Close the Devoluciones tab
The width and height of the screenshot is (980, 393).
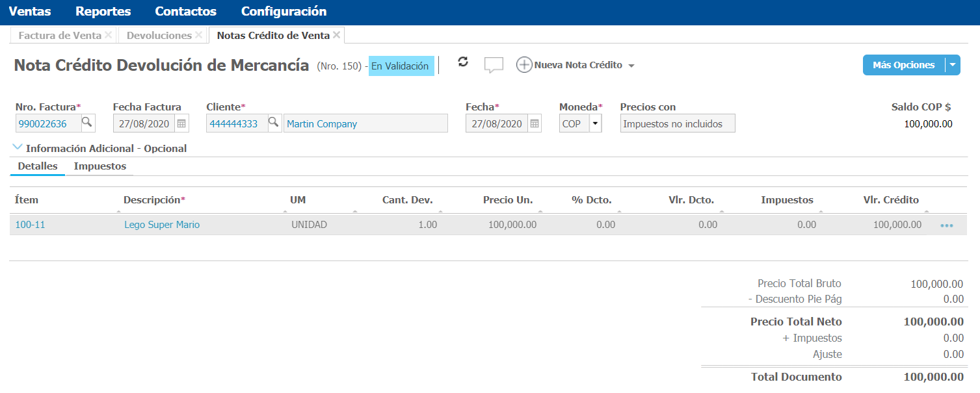pos(198,35)
